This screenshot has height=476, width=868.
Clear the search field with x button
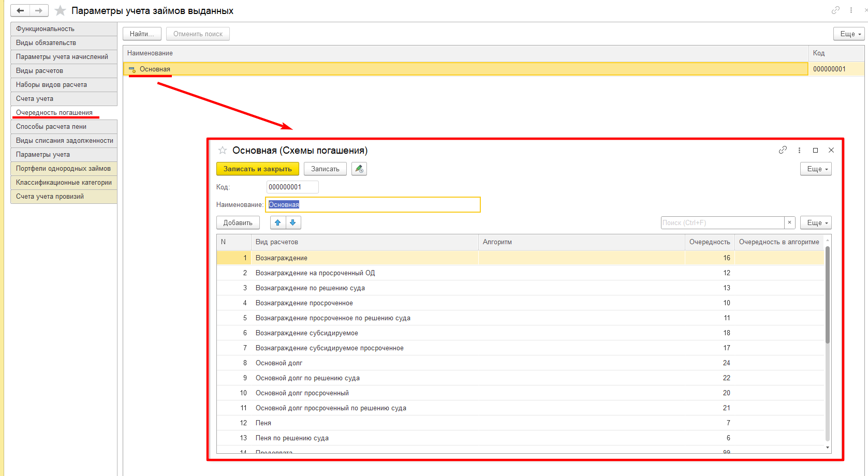(789, 222)
